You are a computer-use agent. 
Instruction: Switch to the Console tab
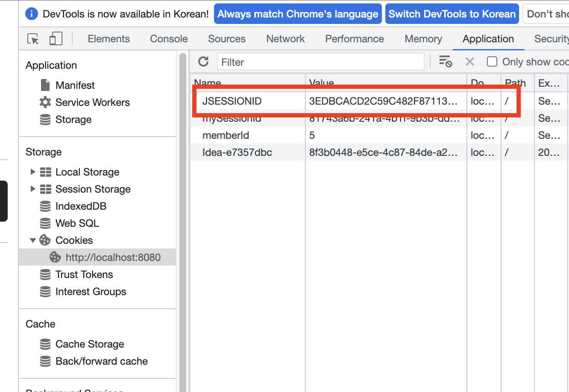click(169, 39)
